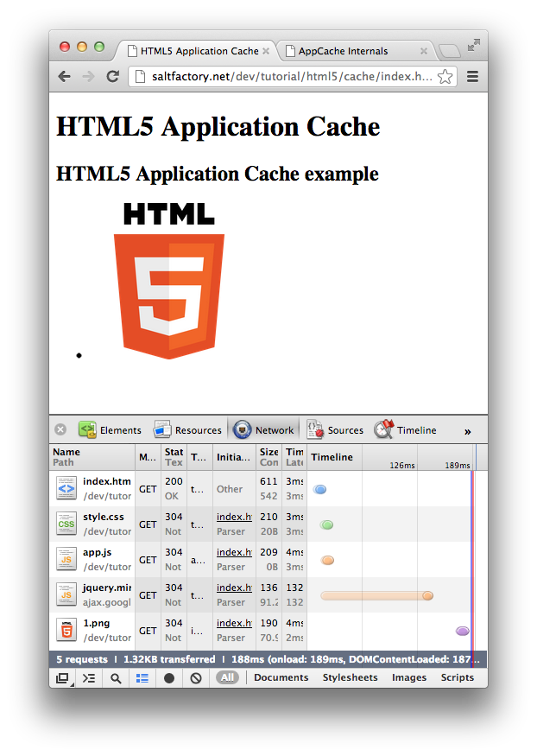This screenshot has width=537, height=756.
Task: Select the Network panel
Action: [x=263, y=429]
